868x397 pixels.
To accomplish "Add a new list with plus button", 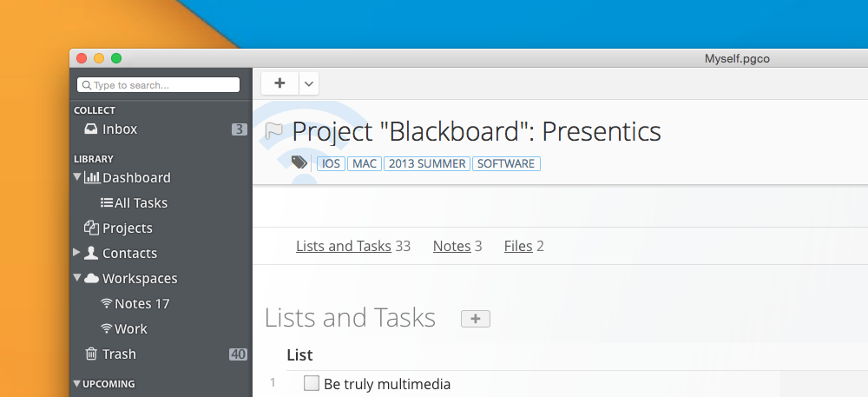I will [x=476, y=318].
